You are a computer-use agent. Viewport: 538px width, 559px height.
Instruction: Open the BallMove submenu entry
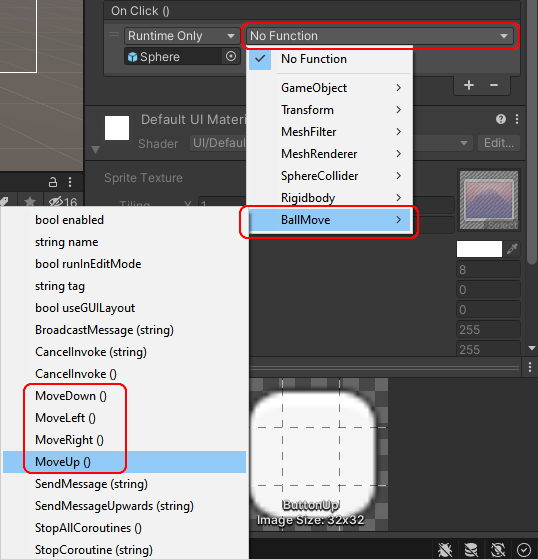tap(329, 220)
